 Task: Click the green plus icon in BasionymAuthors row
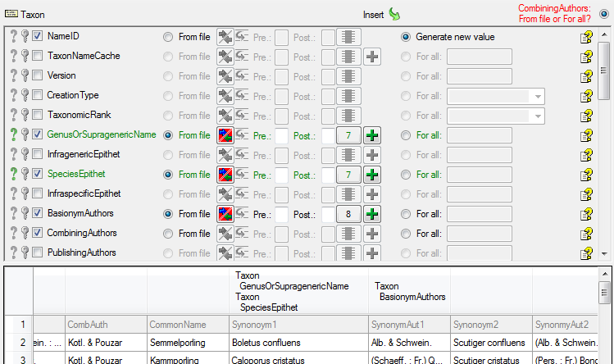[372, 214]
